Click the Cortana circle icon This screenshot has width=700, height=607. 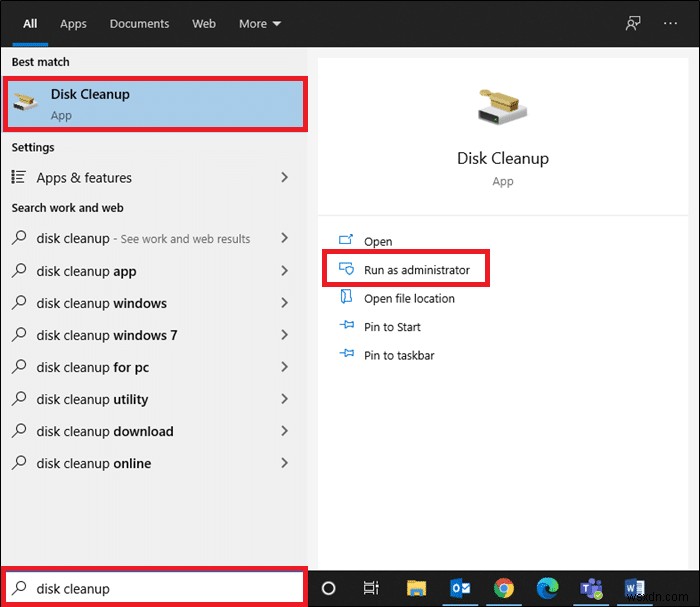point(328,588)
